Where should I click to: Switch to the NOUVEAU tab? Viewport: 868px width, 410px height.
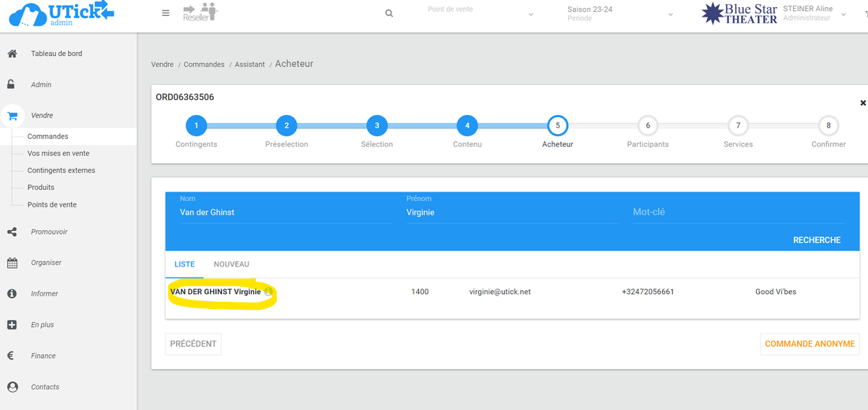click(231, 264)
